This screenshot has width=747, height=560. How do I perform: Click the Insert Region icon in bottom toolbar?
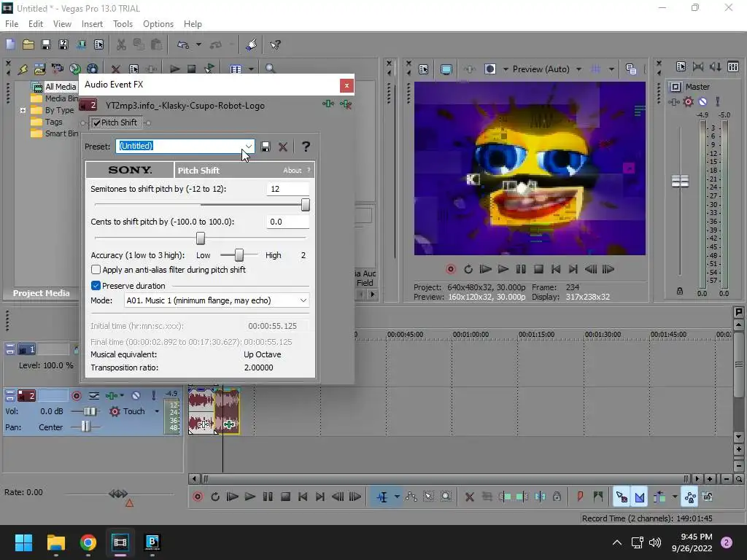point(598,497)
